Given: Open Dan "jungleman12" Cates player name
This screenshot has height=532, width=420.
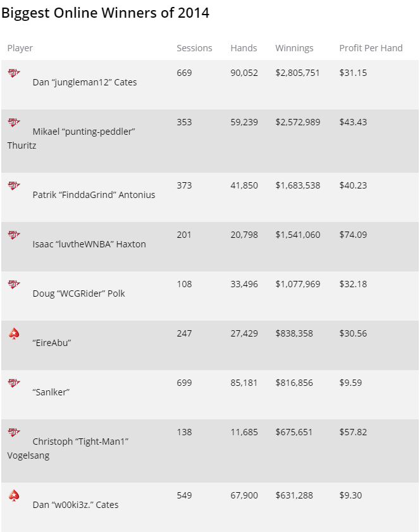Looking at the screenshot, I should click(85, 82).
